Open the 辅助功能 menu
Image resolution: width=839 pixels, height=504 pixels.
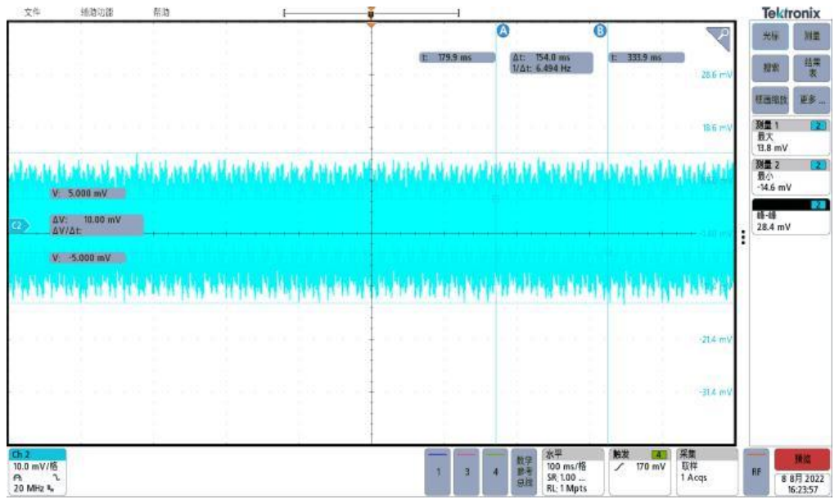pos(97,11)
